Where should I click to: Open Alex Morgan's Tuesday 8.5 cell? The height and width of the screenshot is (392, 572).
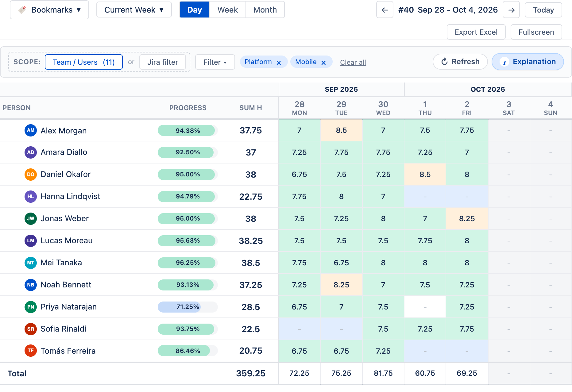(341, 130)
